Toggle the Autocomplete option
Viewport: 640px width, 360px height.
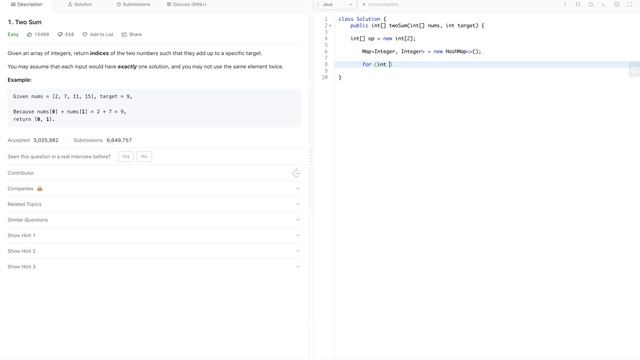point(380,4)
